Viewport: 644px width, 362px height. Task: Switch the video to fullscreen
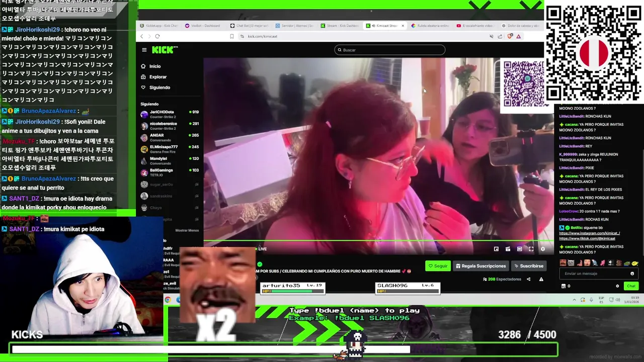click(x=531, y=249)
